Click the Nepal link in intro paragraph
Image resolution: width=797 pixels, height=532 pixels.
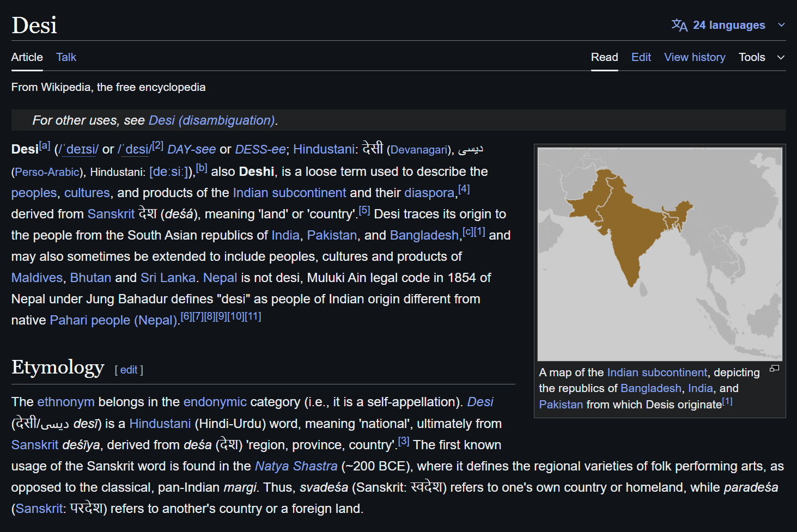220,278
